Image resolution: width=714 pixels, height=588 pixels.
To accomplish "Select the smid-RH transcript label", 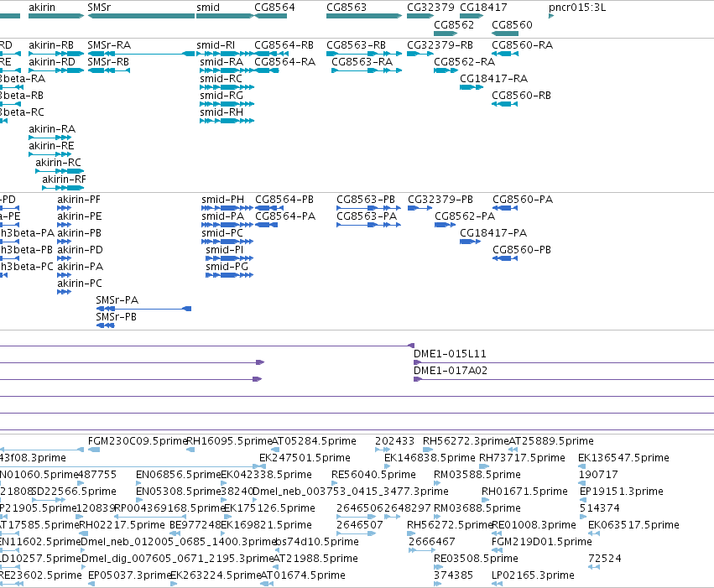I will tap(221, 112).
